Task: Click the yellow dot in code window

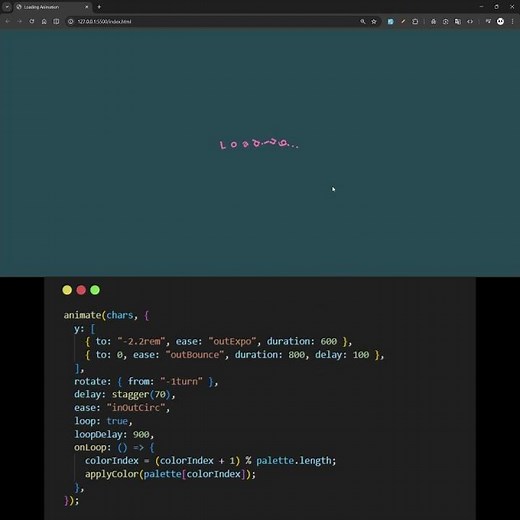Action: [67, 290]
